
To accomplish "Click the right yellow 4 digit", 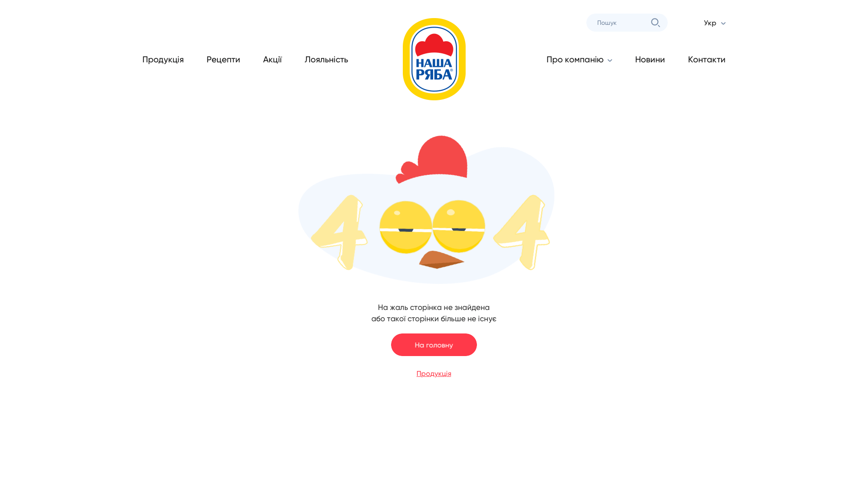I will [522, 232].
